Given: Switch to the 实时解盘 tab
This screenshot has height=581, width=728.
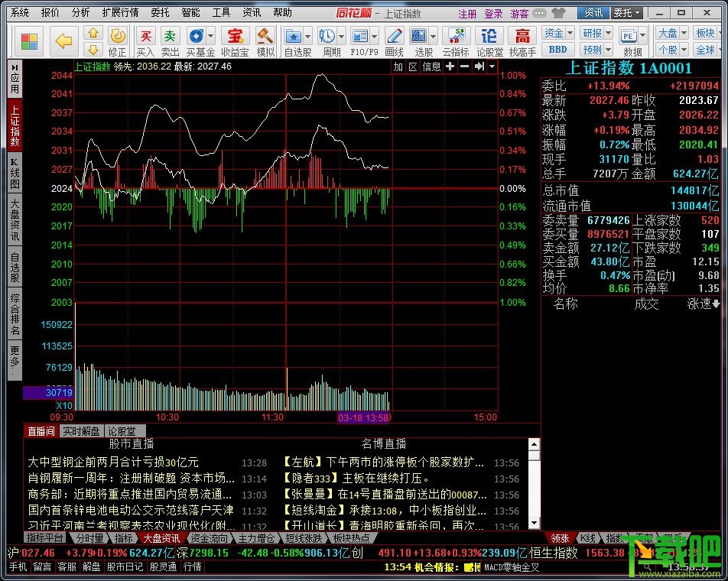Looking at the screenshot, I should 81,430.
